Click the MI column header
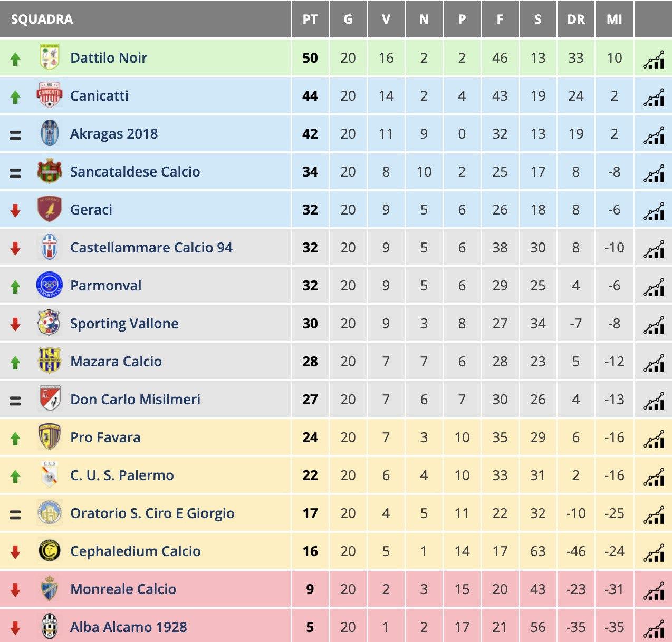672x642 pixels. [x=615, y=20]
